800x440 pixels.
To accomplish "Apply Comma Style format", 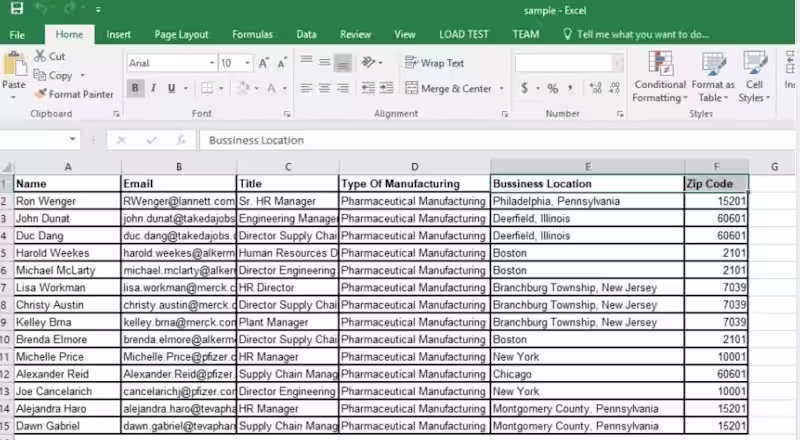I will (570, 88).
